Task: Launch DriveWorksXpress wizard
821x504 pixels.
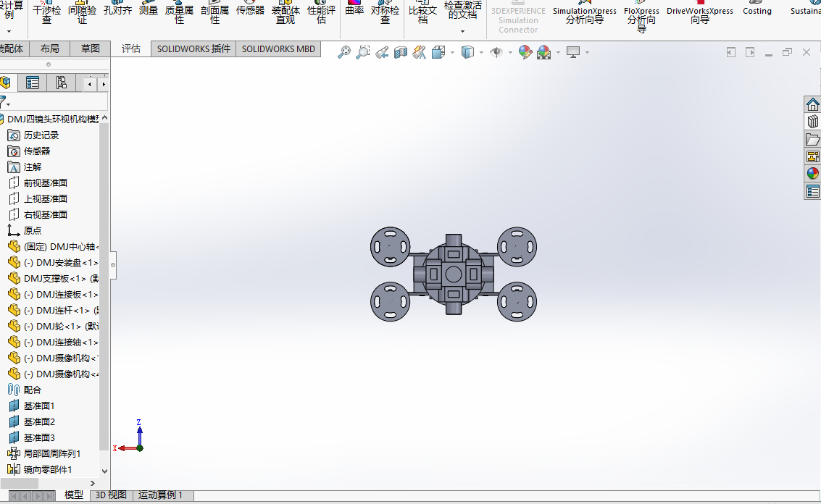Action: 699,14
